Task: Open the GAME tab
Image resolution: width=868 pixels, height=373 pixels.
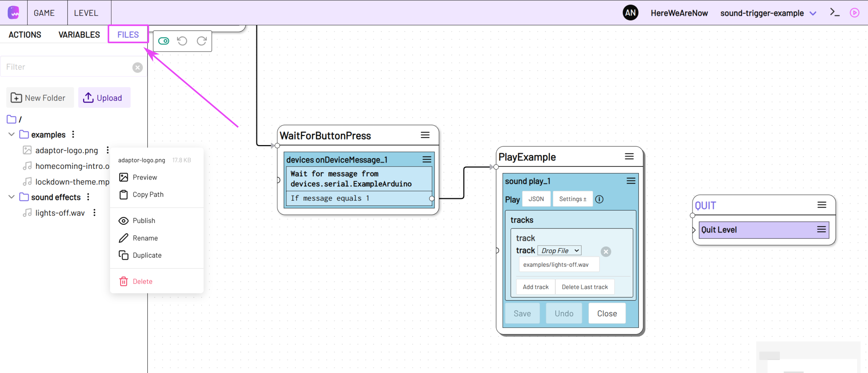Action: tap(44, 13)
